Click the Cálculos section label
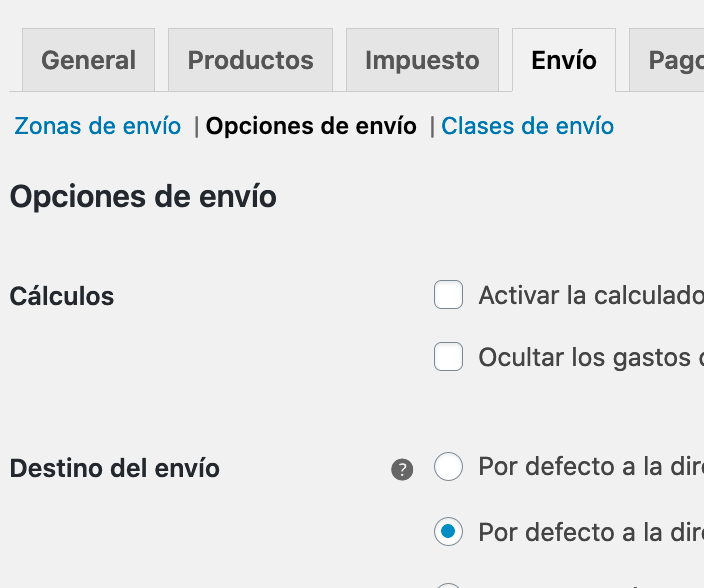 pyautogui.click(x=62, y=296)
